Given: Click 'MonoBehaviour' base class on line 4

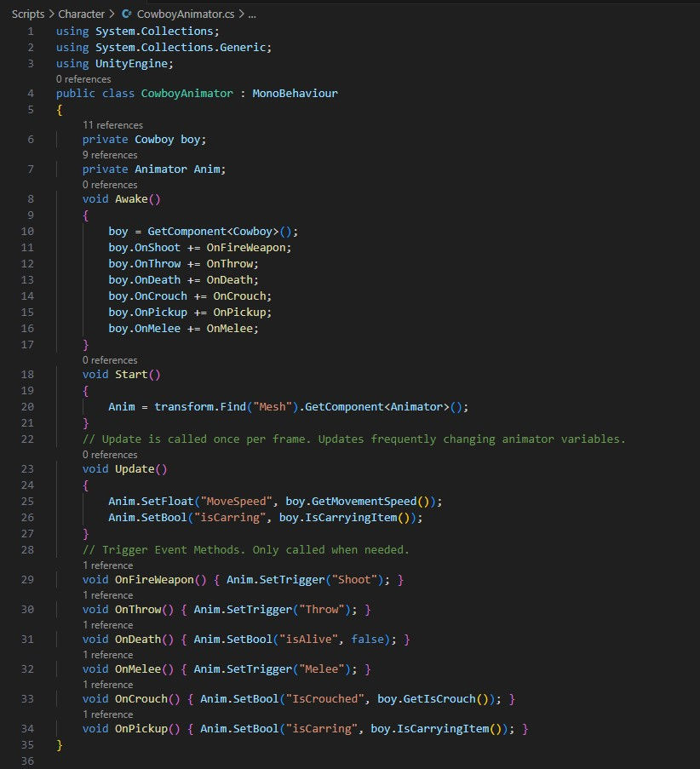Looking at the screenshot, I should [x=295, y=94].
